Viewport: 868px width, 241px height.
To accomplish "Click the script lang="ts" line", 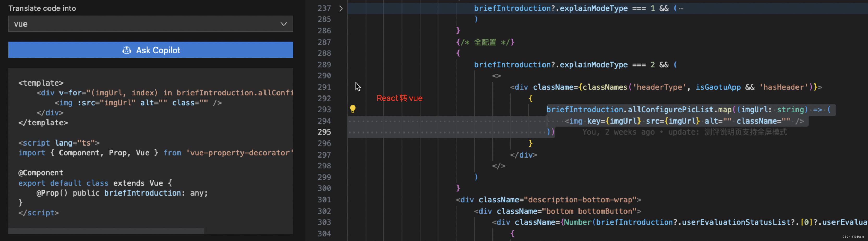I will click(x=59, y=143).
